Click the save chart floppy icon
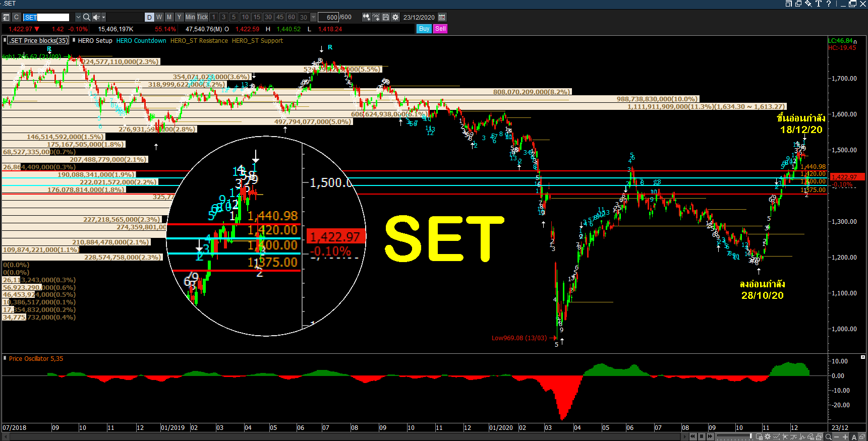Screen dimensions: 868x441 click(386, 17)
